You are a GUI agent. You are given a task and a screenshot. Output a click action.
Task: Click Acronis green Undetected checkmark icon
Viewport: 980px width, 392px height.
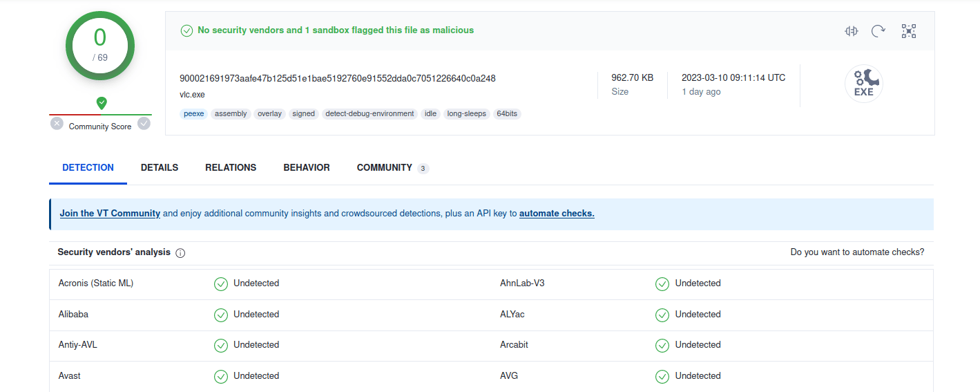coord(221,283)
